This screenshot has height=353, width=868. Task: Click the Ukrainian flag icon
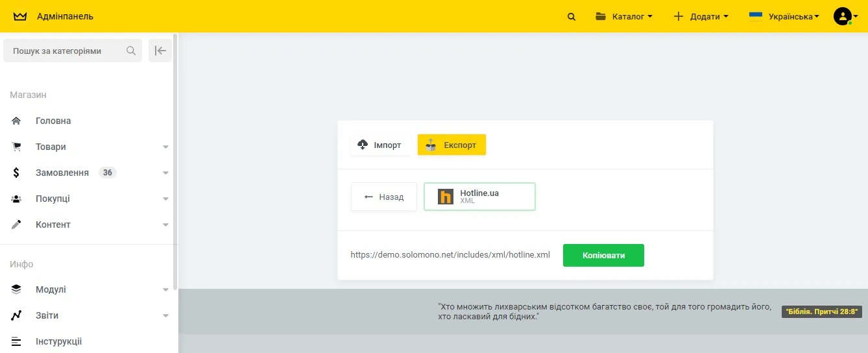click(756, 16)
